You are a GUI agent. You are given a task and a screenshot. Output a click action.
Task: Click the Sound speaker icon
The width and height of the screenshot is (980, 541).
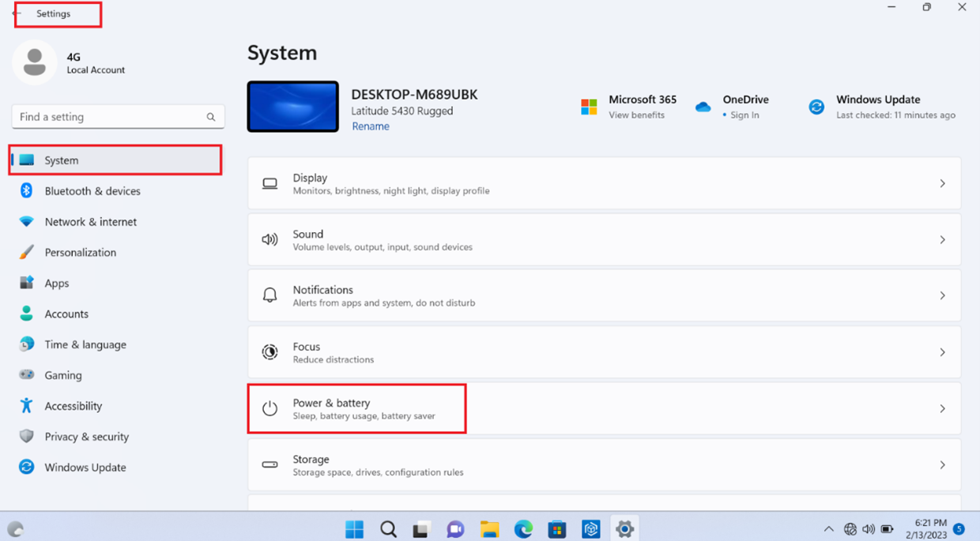(269, 239)
